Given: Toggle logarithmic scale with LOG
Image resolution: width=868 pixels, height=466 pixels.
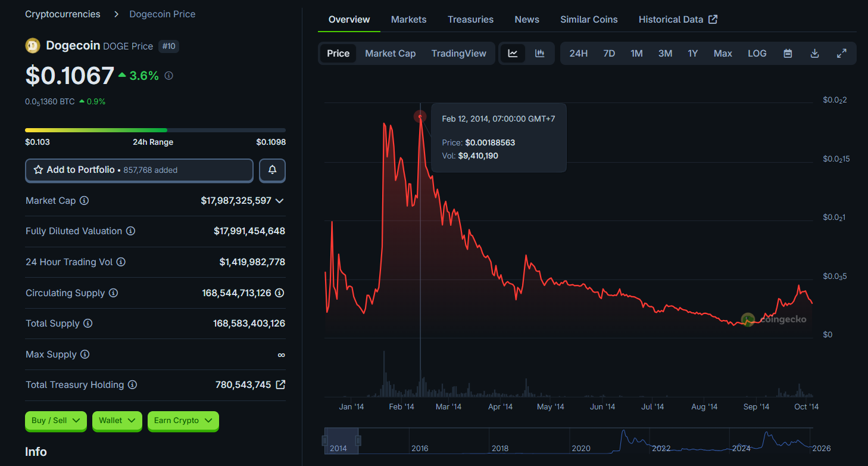Looking at the screenshot, I should (x=757, y=53).
